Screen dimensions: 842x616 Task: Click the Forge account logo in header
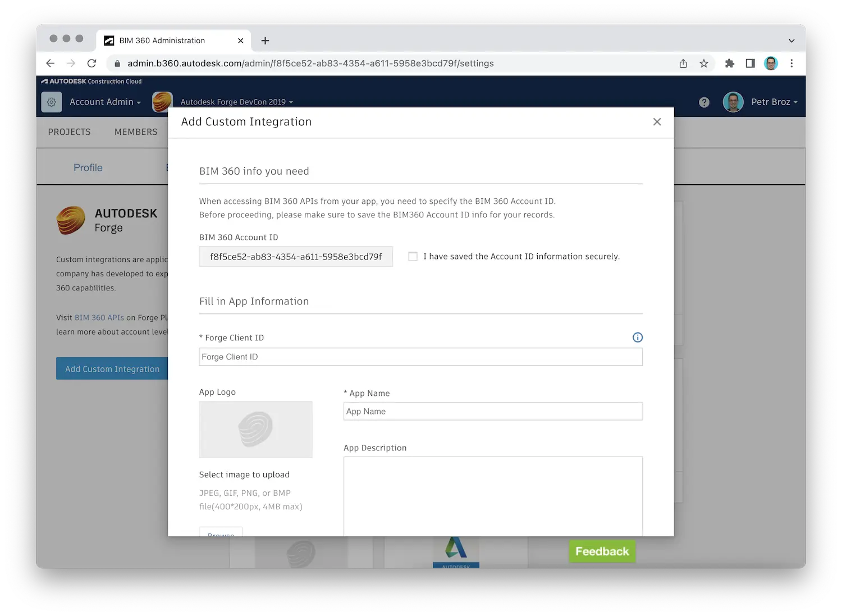[162, 102]
